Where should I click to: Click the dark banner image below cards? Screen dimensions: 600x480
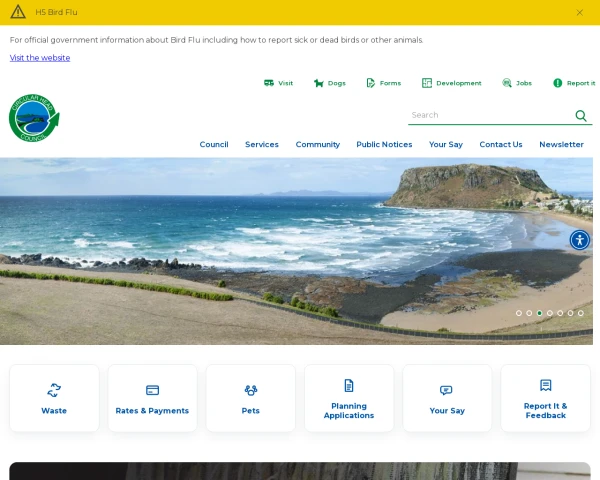(300, 471)
